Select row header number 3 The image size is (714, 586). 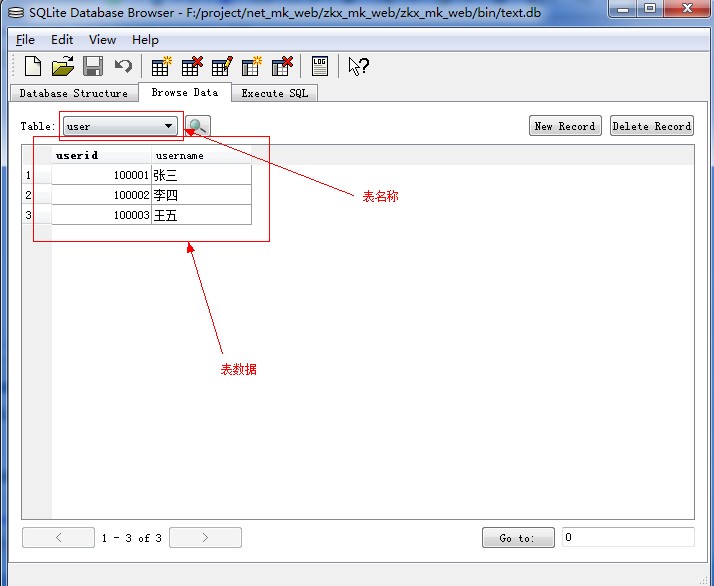(37, 215)
